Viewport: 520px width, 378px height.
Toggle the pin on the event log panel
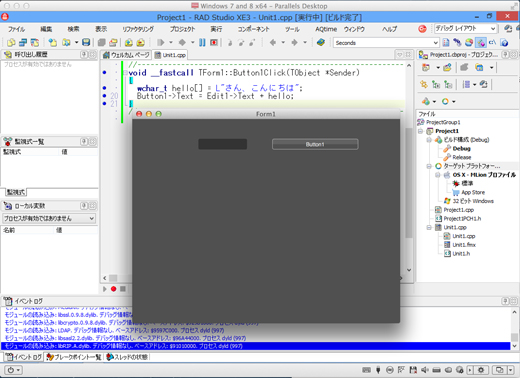pos(505,301)
